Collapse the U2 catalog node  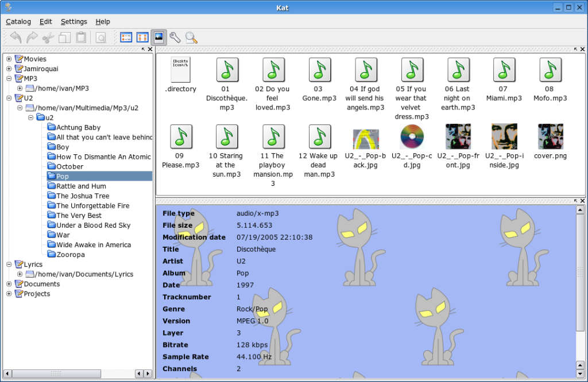point(9,98)
